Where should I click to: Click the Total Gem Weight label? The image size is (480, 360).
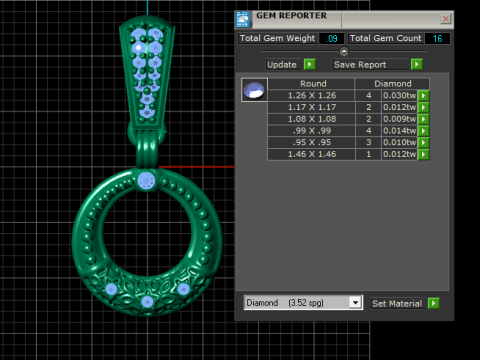point(277,38)
